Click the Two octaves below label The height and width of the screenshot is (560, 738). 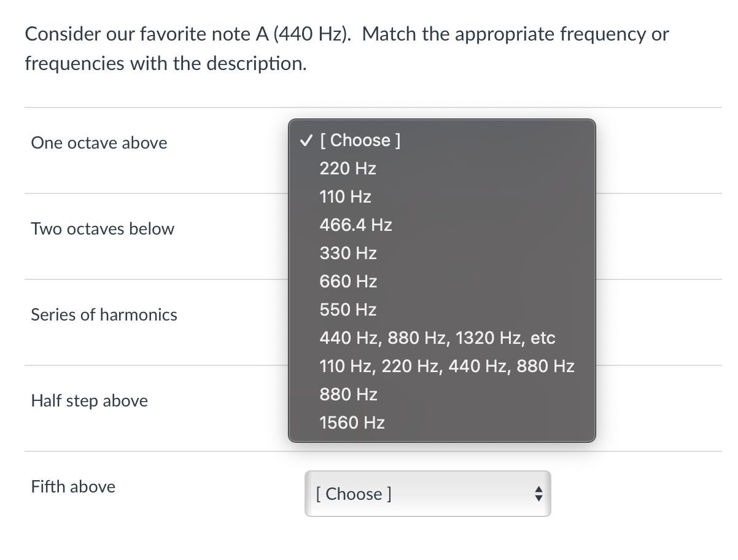[102, 228]
